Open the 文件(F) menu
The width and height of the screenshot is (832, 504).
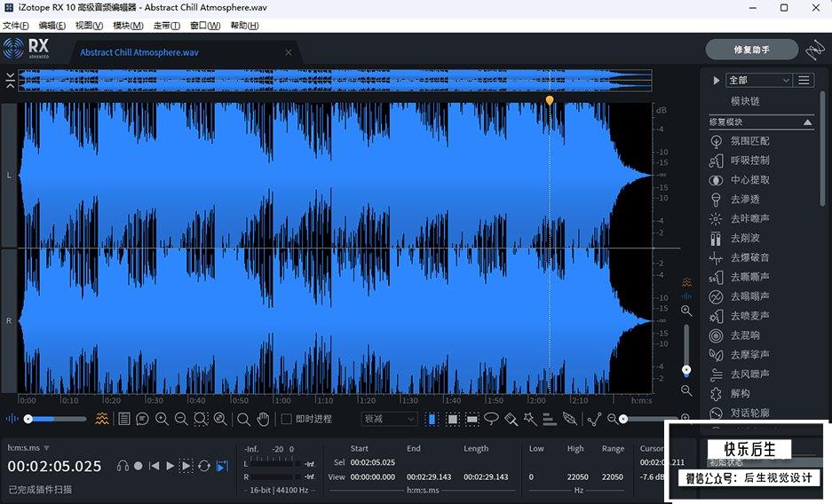point(15,26)
